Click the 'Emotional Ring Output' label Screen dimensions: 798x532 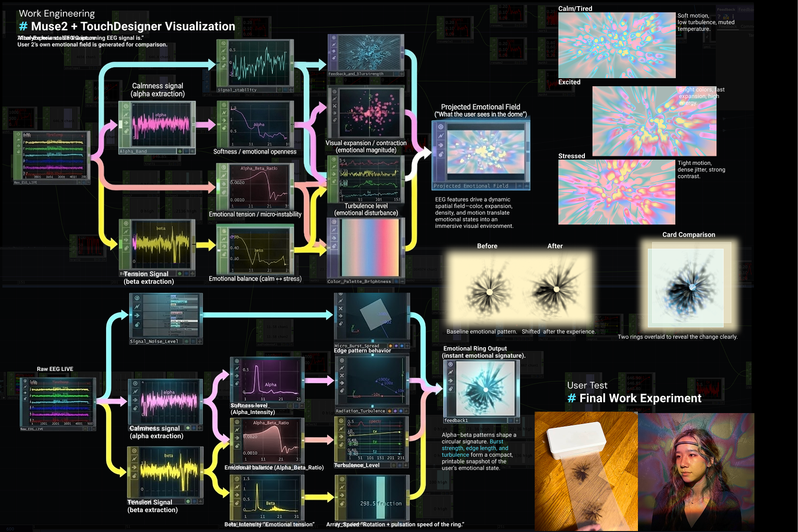[x=475, y=349]
